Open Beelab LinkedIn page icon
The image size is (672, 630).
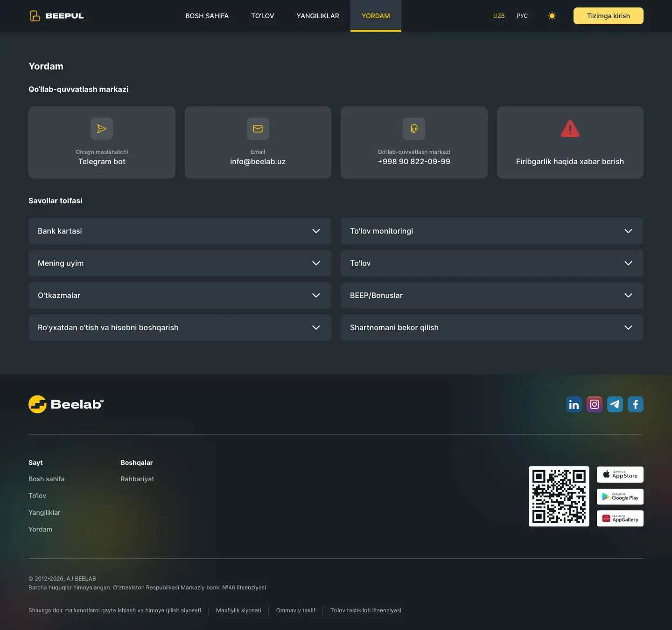(574, 404)
